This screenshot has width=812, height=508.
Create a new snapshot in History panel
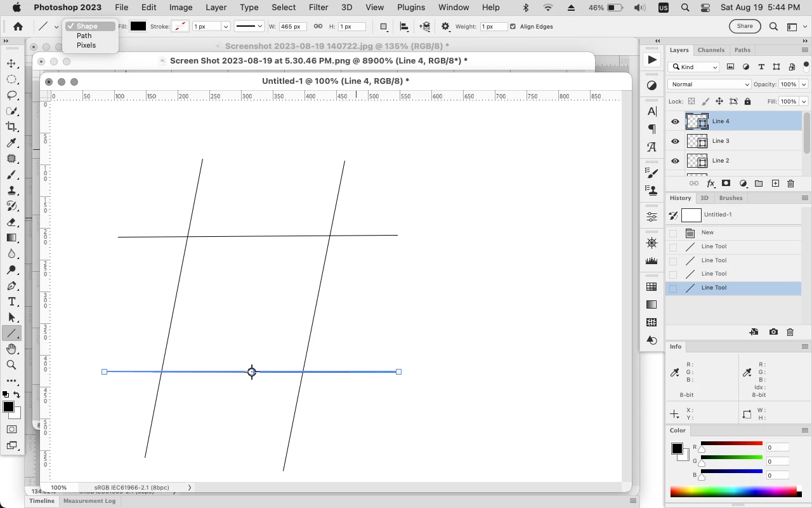coord(773,332)
